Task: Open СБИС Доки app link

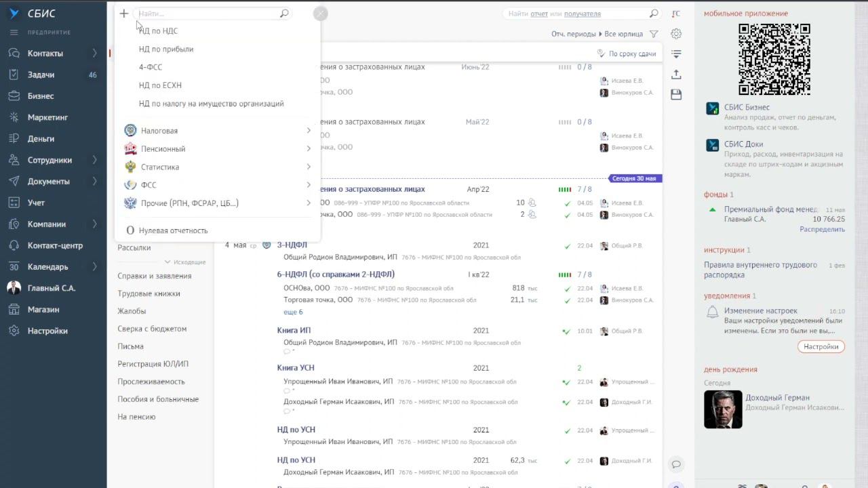Action: [743, 144]
